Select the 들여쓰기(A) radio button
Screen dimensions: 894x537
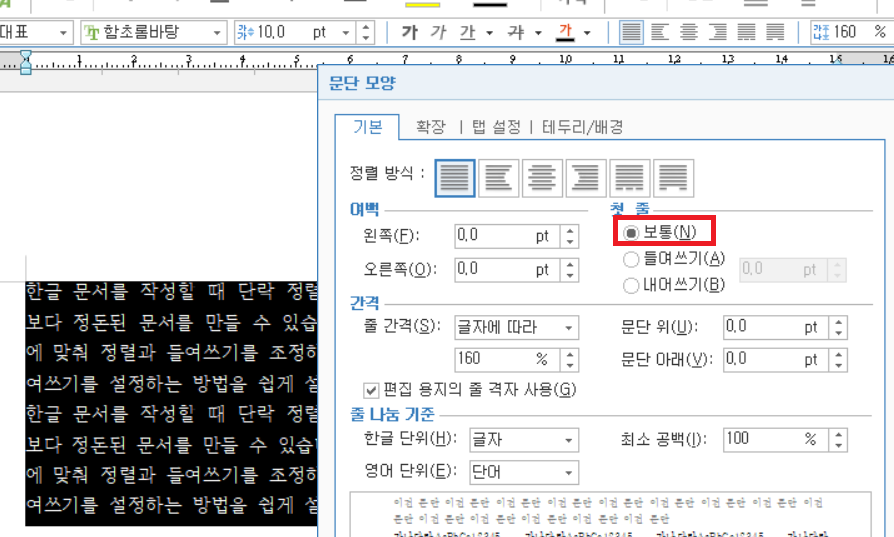pyautogui.click(x=631, y=259)
